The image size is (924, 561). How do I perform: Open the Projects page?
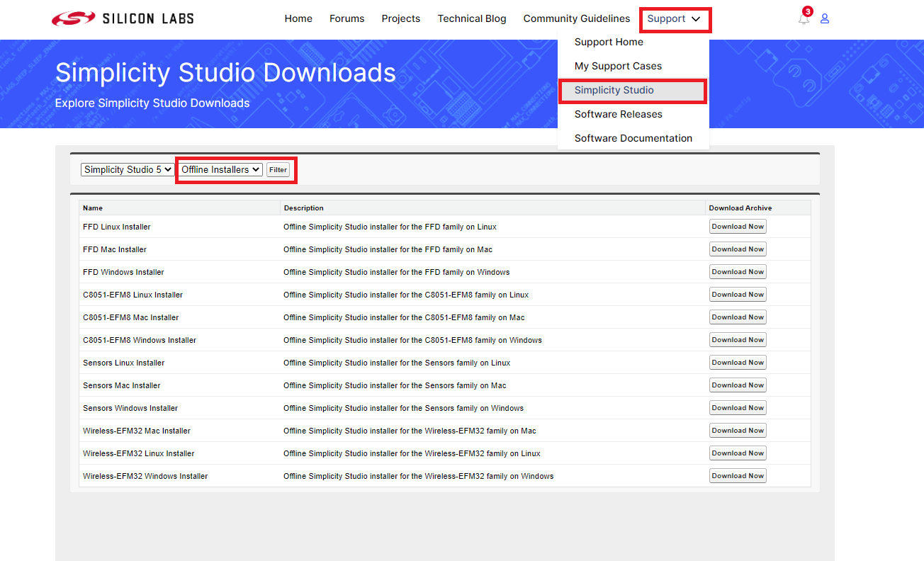[x=401, y=18]
